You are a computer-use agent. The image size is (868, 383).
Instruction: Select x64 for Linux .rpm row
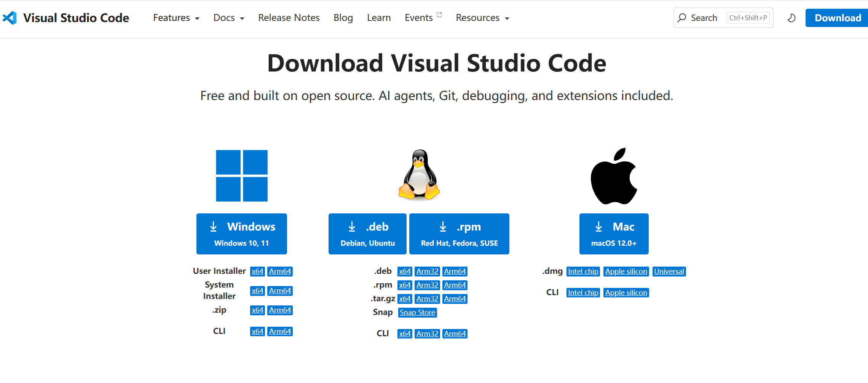coord(405,285)
